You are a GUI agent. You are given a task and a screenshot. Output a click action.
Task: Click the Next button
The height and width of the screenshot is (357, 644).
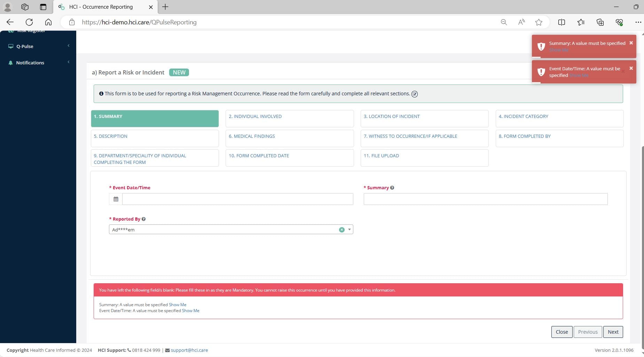point(613,332)
